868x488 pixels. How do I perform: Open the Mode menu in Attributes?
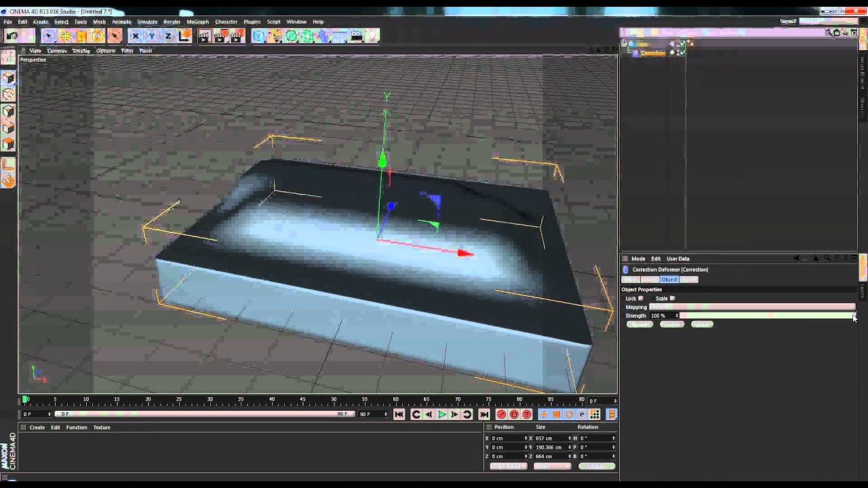tap(638, 259)
